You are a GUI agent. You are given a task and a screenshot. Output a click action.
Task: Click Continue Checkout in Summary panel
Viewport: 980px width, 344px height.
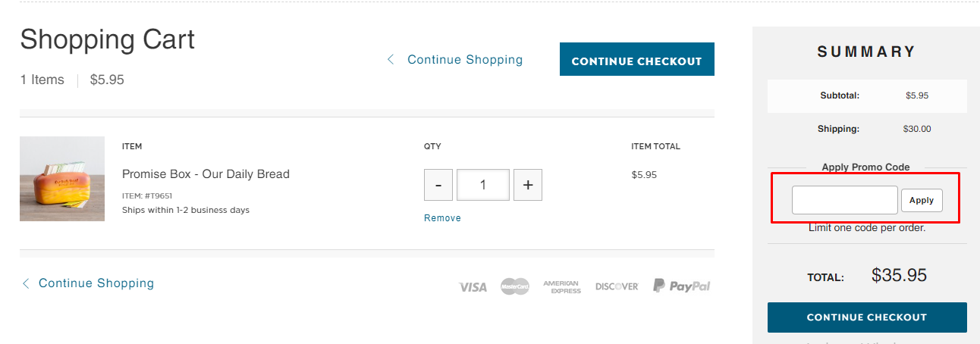point(866,317)
